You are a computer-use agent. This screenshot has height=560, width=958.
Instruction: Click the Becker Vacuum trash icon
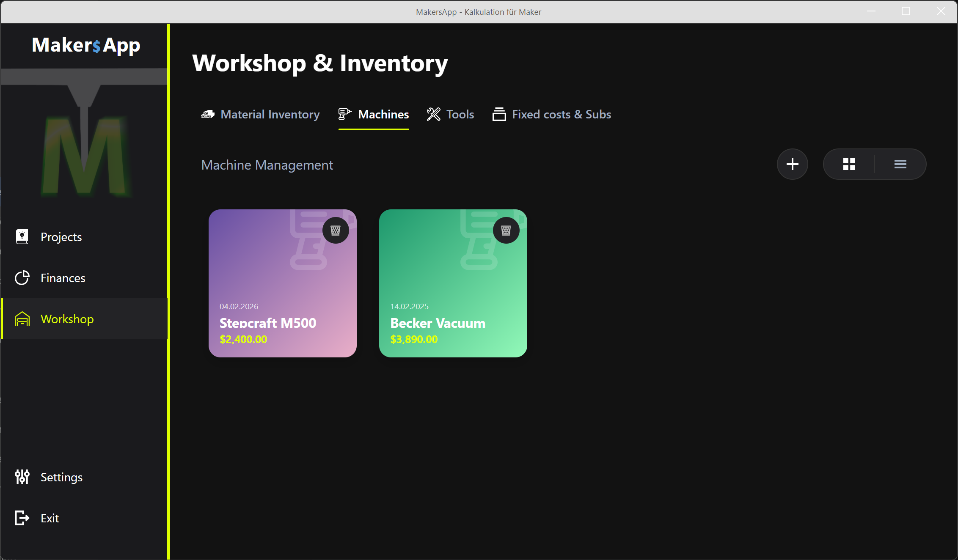(506, 231)
